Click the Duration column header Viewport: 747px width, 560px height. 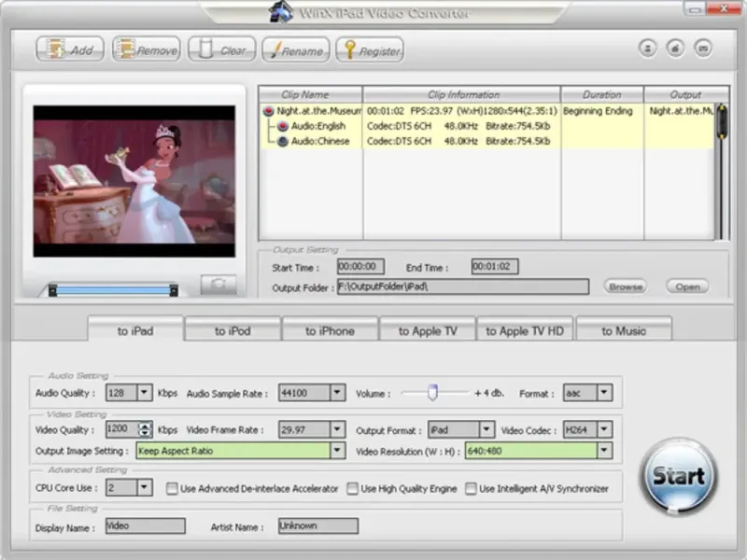[x=602, y=94]
